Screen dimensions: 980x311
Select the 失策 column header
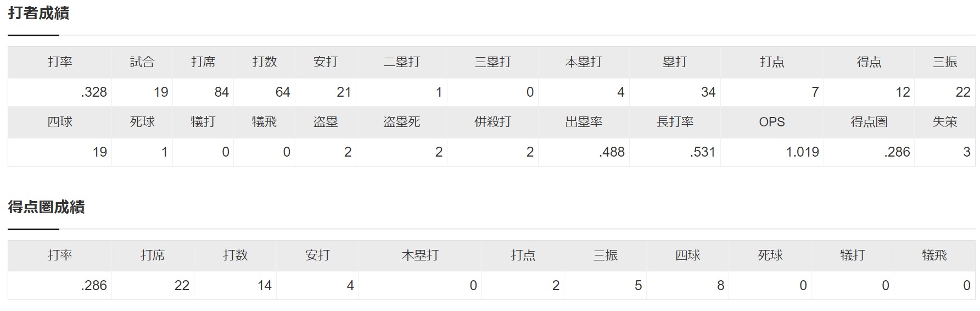tap(945, 122)
